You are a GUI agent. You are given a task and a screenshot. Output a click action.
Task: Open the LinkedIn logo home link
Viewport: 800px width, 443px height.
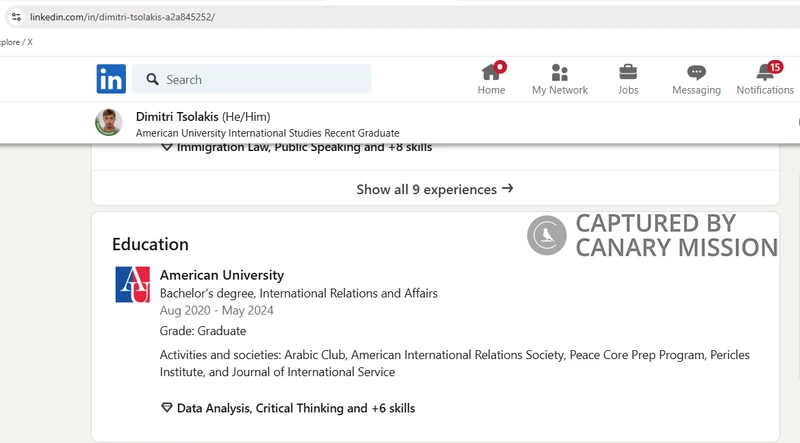click(x=111, y=79)
